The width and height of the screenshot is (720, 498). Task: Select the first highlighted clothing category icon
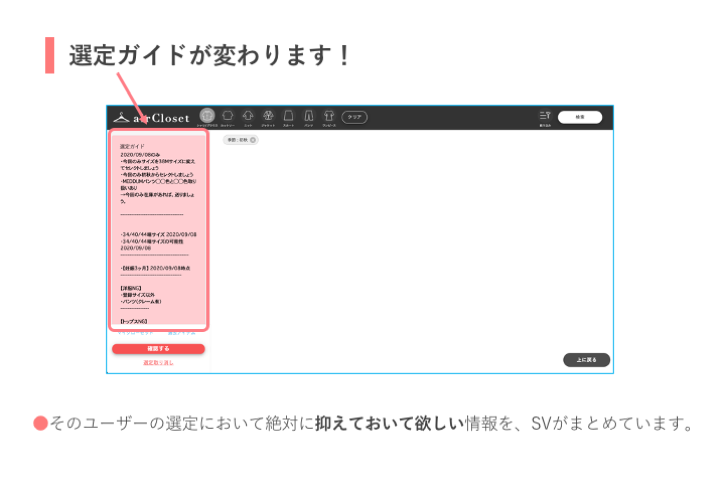[207, 116]
